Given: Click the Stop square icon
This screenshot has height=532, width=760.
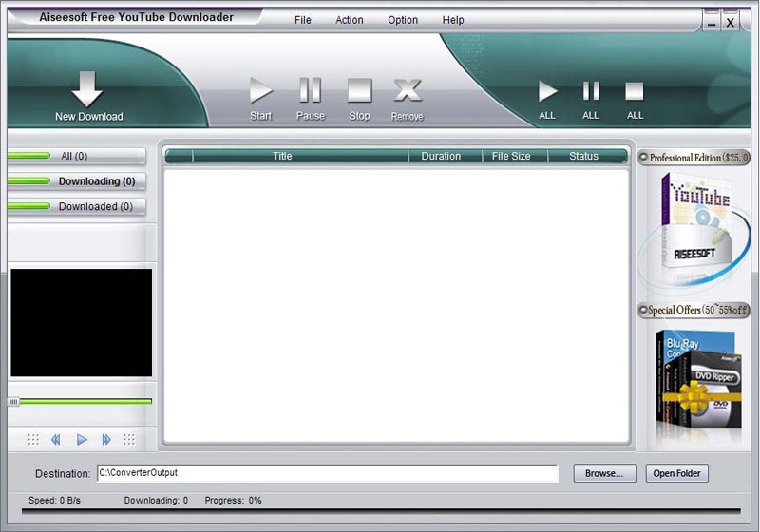Looking at the screenshot, I should tap(359, 91).
